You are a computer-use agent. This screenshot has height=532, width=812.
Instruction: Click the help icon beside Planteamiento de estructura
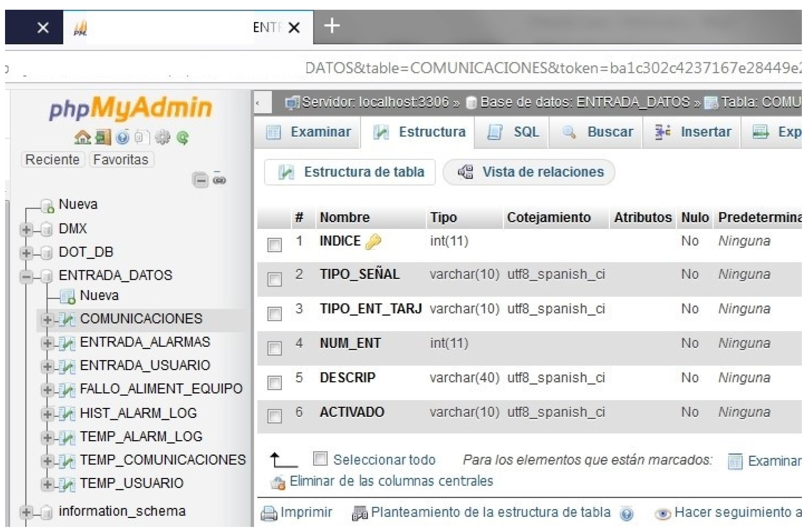point(626,514)
